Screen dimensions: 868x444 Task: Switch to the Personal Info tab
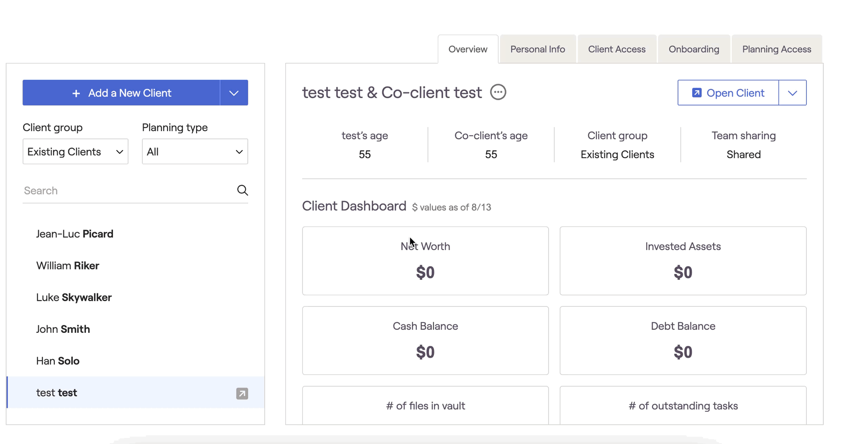tap(538, 49)
